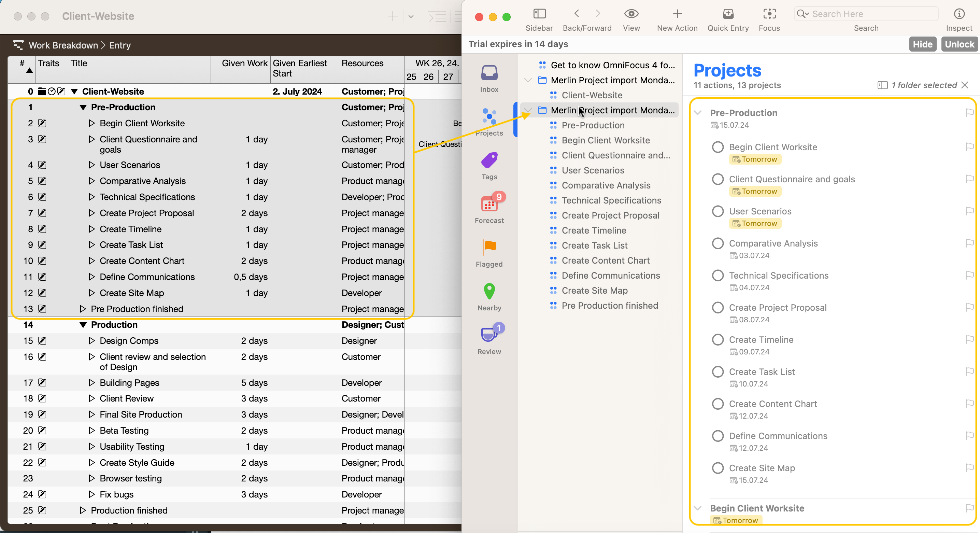
Task: Collapse the selected Merlin Project import folder
Action: (x=527, y=110)
